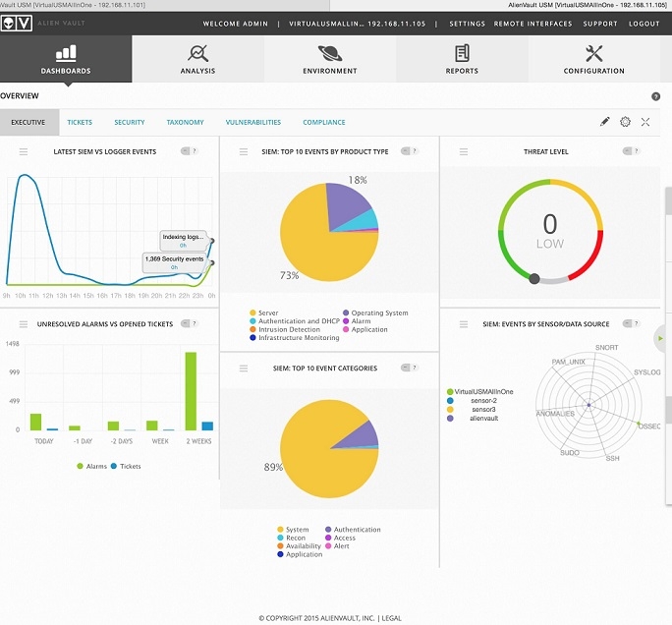Viewport: 672px width, 625px height.
Task: Click the Logout link
Action: tap(644, 24)
